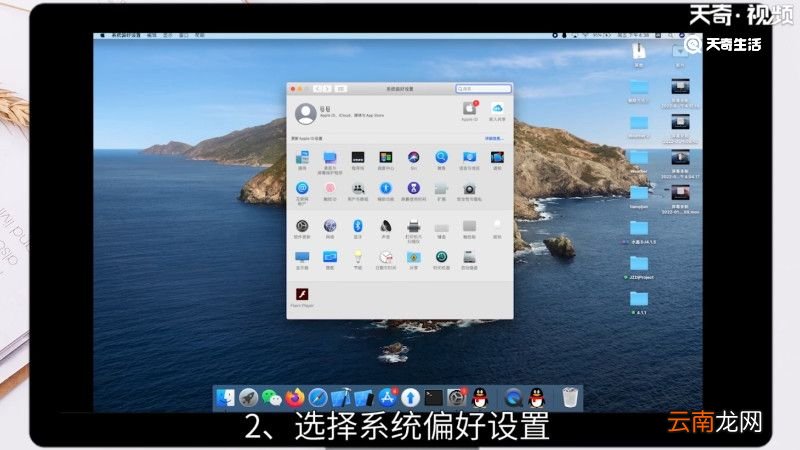Screen dimensions: 800x450
Task: Open the 显示 menu
Action: click(x=168, y=36)
